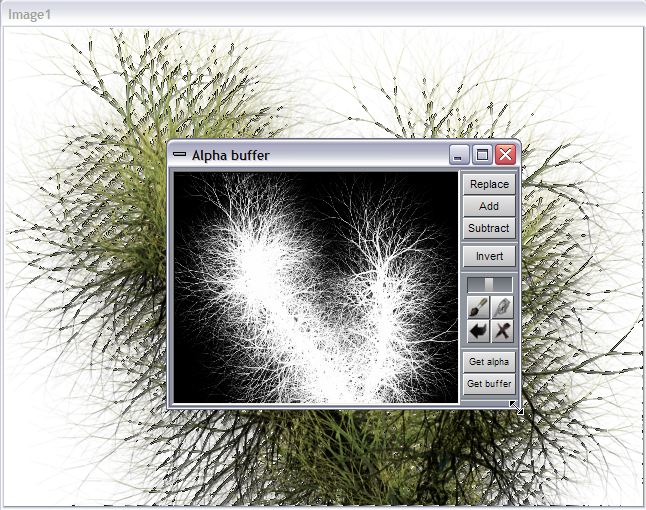646x510 pixels.
Task: Click the Get alpha button
Action: tap(489, 362)
